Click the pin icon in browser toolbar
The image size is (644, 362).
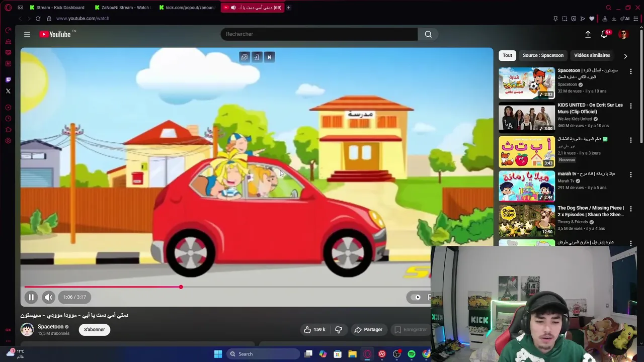(x=555, y=19)
